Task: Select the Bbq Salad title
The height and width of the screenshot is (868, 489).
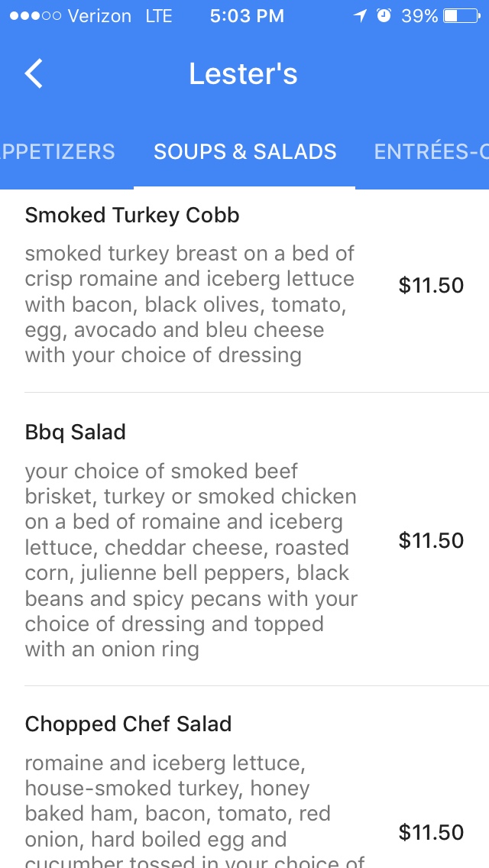Action: (76, 432)
